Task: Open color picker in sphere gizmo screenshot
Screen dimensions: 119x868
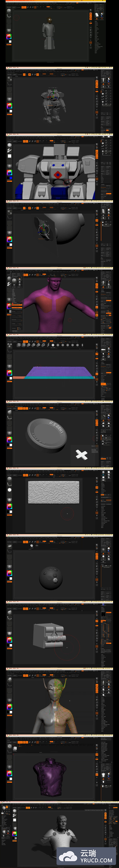Action: pyautogui.click(x=10, y=239)
